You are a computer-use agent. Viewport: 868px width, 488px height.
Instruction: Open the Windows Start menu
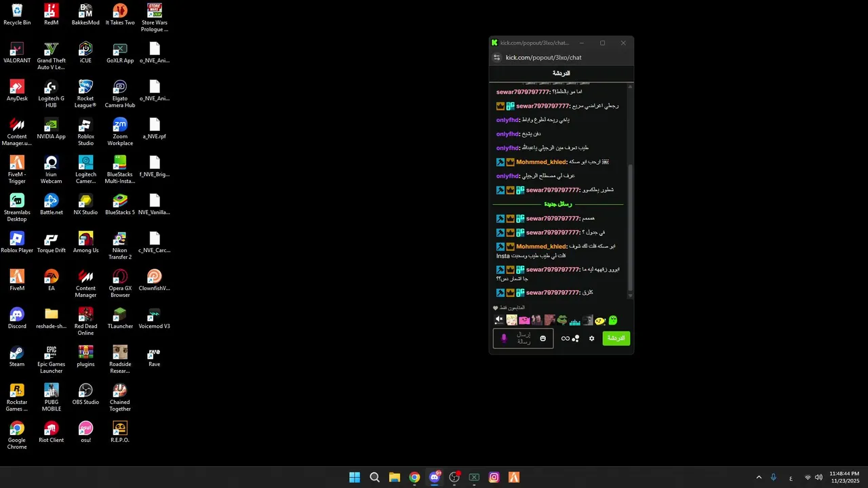(355, 477)
